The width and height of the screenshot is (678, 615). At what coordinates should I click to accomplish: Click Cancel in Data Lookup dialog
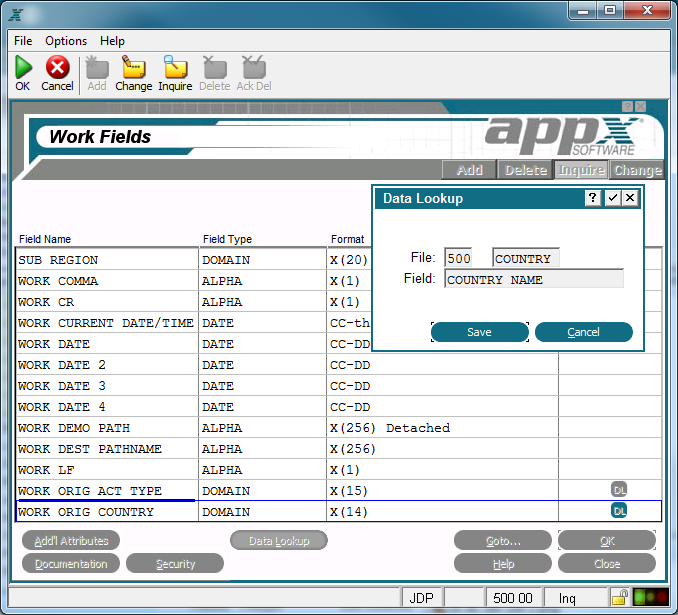[584, 332]
